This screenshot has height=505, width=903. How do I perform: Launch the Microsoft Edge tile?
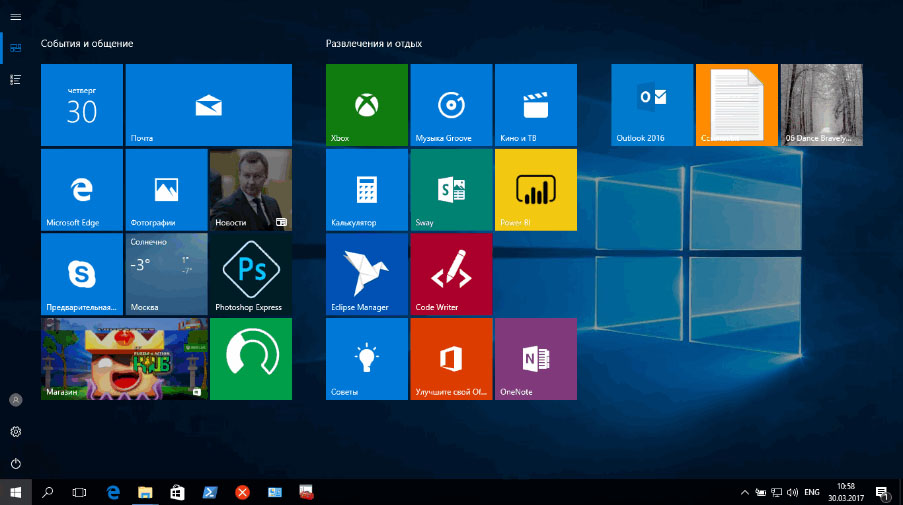82,189
